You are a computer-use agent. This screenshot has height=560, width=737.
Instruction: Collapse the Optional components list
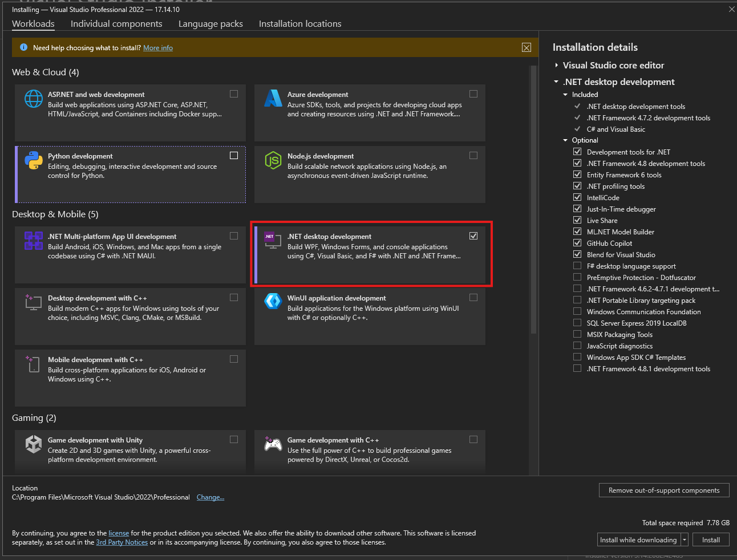coord(566,140)
